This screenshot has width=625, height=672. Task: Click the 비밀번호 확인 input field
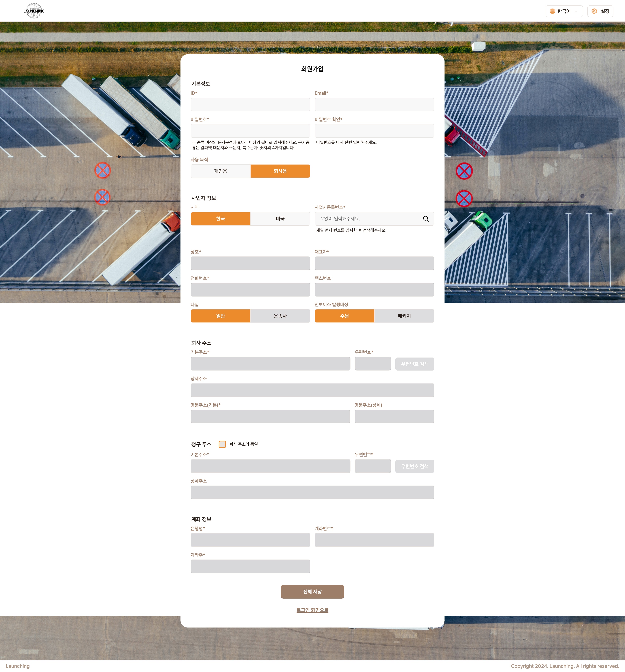pyautogui.click(x=374, y=131)
